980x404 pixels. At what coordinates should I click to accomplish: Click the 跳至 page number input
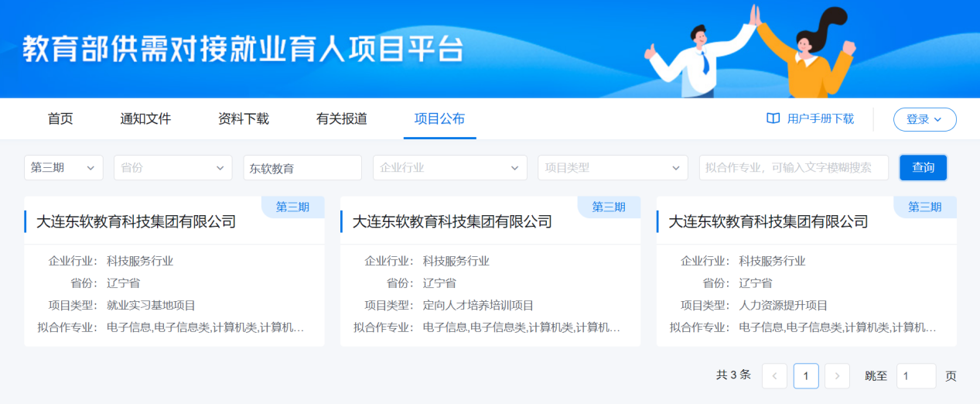coord(916,376)
